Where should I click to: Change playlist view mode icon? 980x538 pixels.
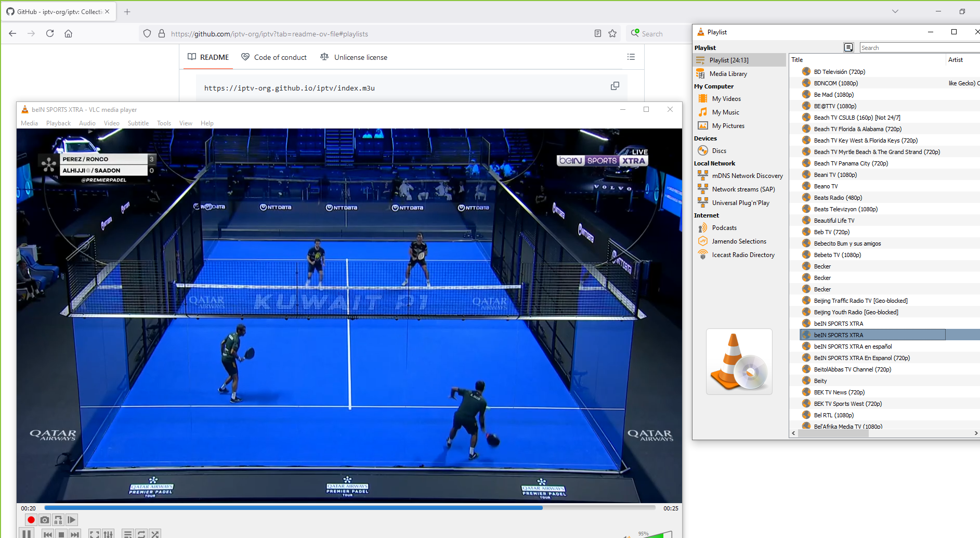(x=848, y=47)
